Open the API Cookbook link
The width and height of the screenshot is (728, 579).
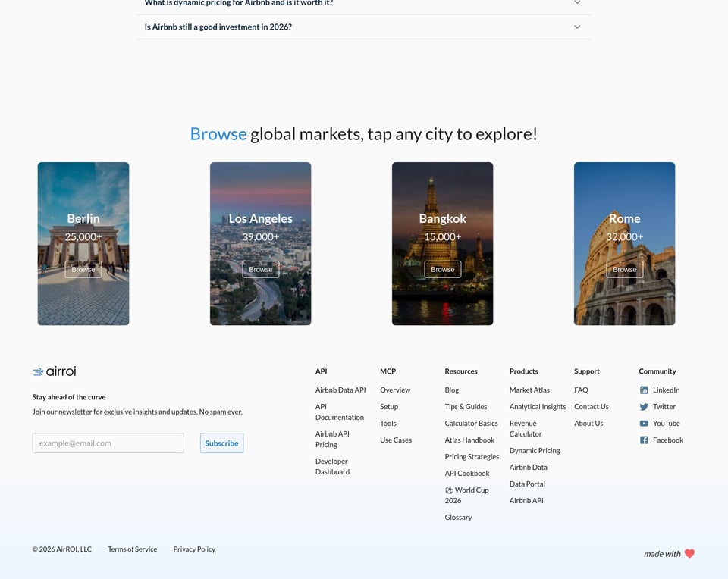pyautogui.click(x=467, y=474)
